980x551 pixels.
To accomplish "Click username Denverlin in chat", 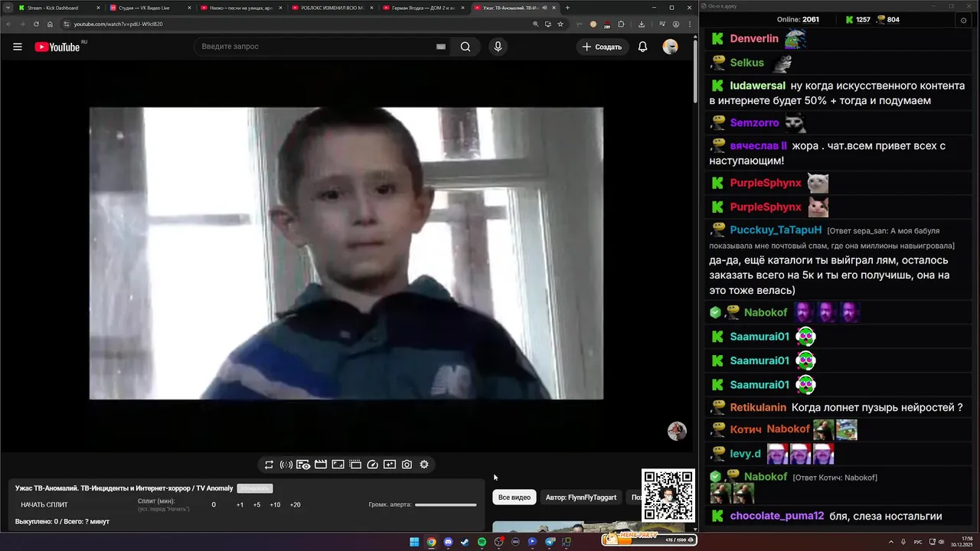I will (754, 38).
